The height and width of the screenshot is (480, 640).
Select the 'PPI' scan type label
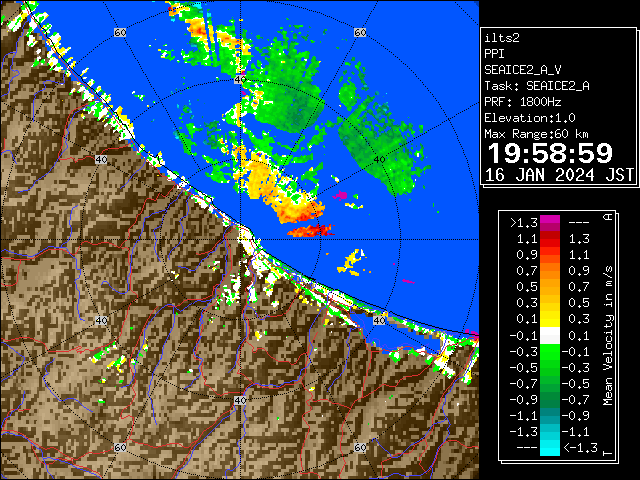(x=494, y=54)
